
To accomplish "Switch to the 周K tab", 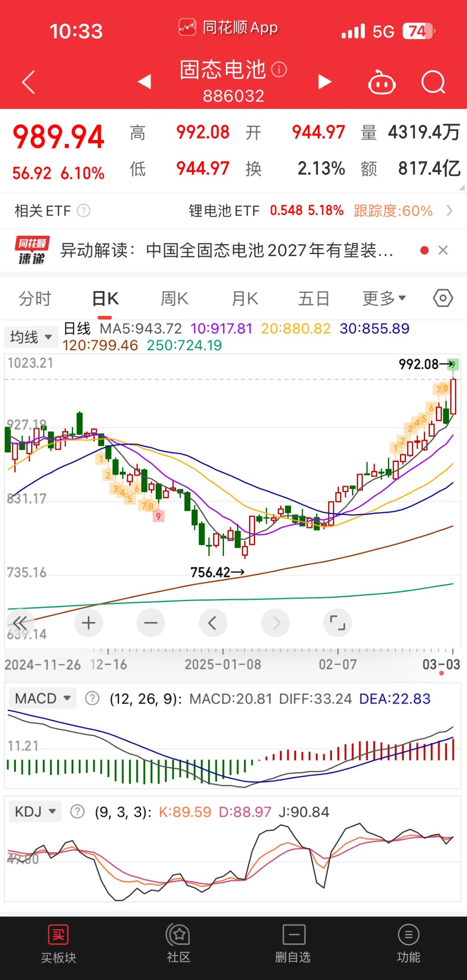I will tap(174, 298).
